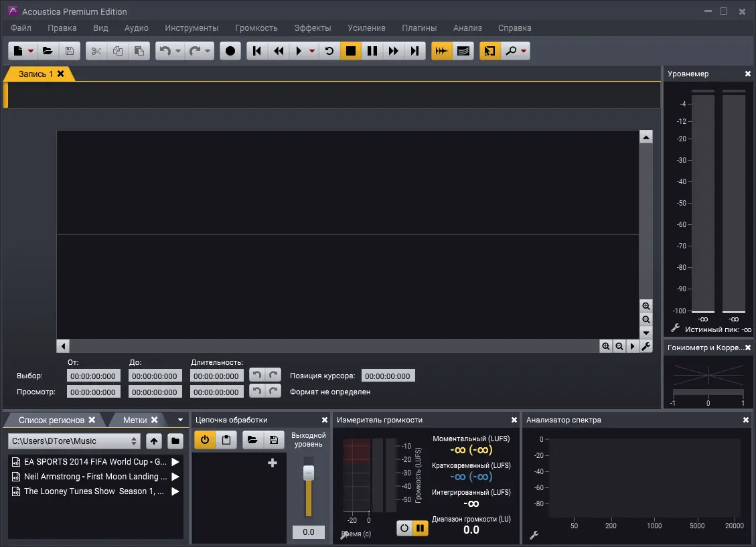
Task: Open the Эффекты menu
Action: [313, 28]
